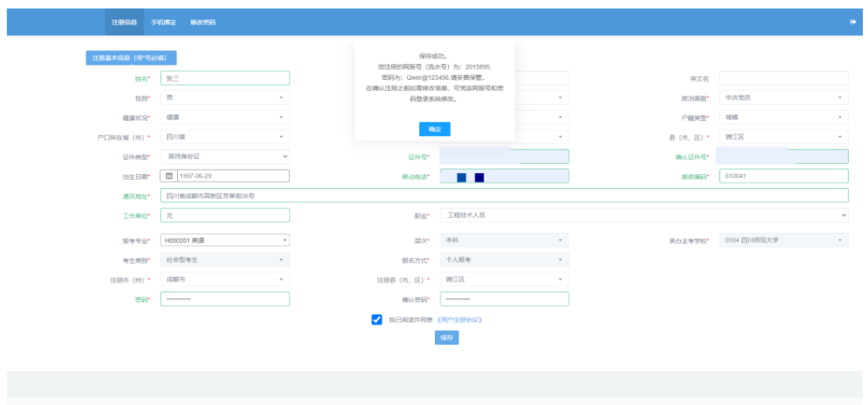Image resolution: width=868 pixels, height=405 pixels.
Task: Expand the 政治面貌 dropdown
Action: (x=783, y=97)
